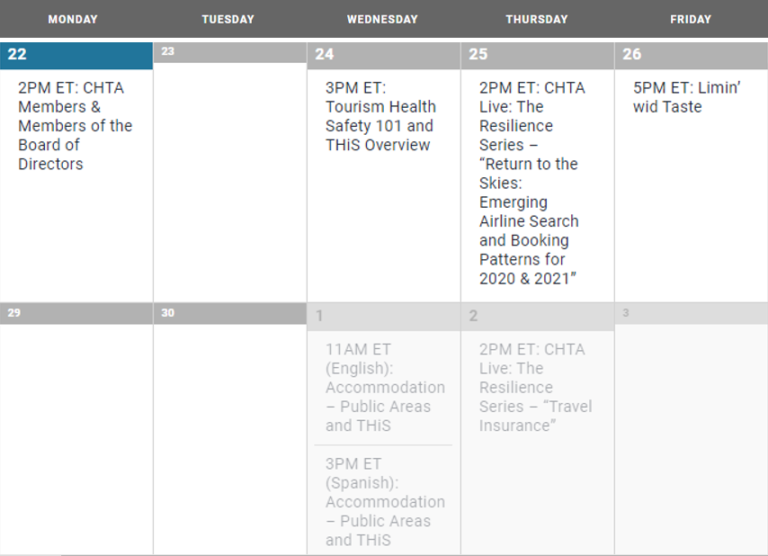Select day 26 date header
The width and height of the screenshot is (768, 556).
(691, 55)
